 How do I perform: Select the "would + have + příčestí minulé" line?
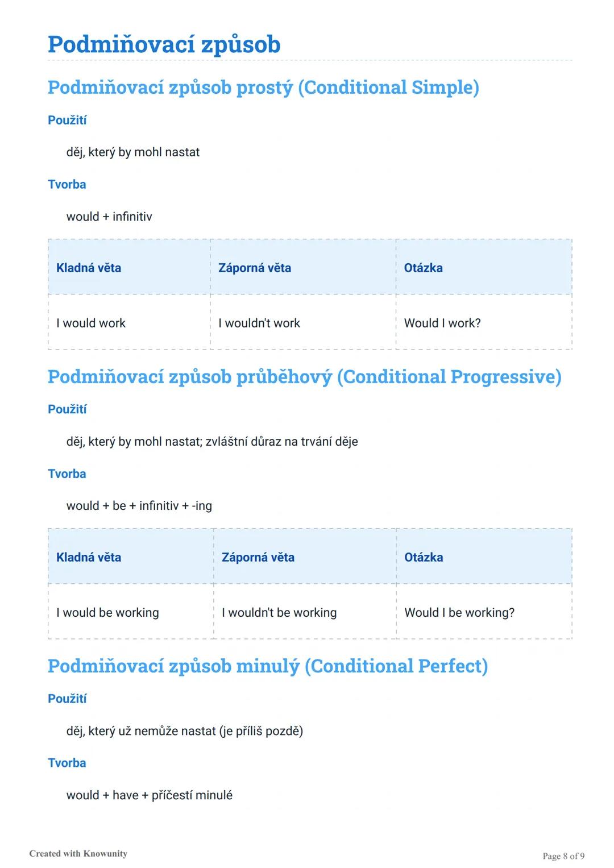click(150, 795)
